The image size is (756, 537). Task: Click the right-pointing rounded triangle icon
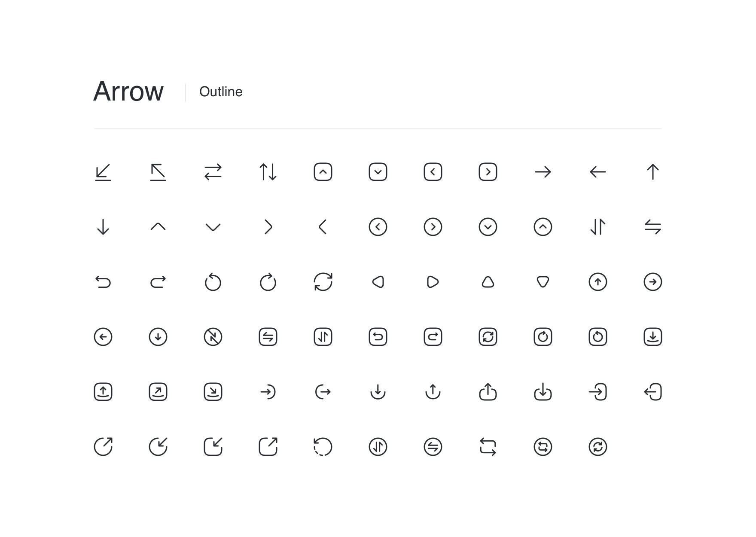[x=433, y=282]
